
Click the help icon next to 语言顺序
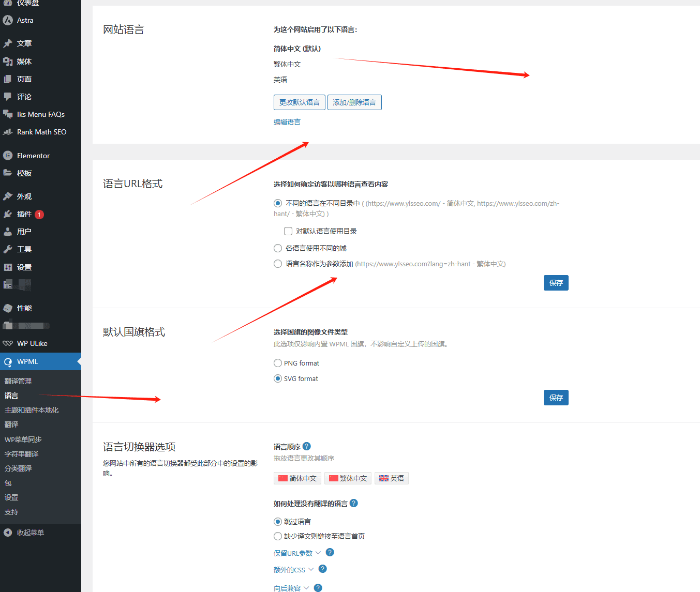point(307,446)
